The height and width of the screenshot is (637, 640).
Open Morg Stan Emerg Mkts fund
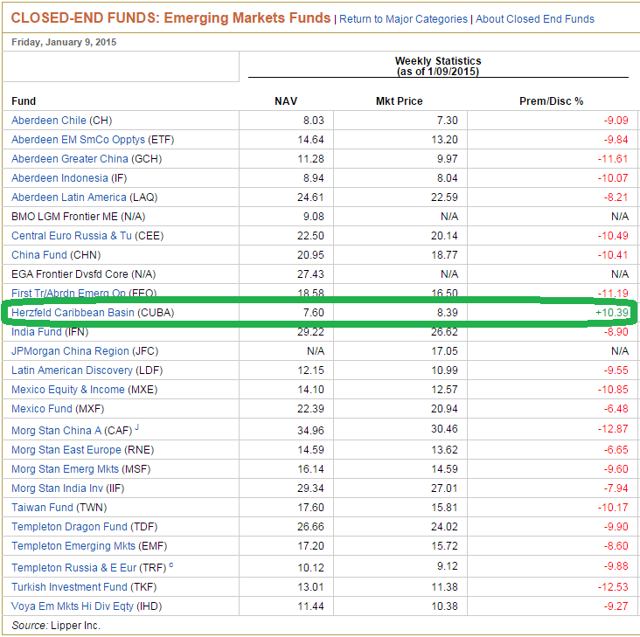pyautogui.click(x=65, y=469)
